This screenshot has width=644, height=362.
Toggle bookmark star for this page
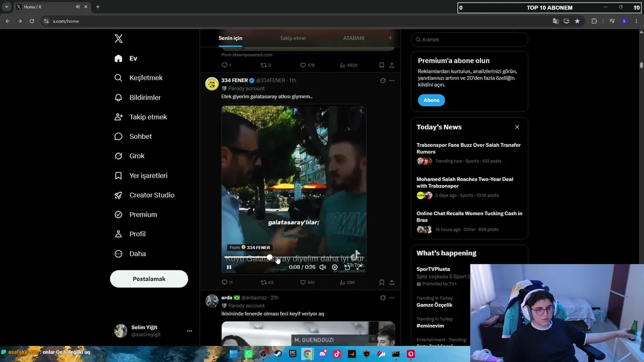[577, 21]
